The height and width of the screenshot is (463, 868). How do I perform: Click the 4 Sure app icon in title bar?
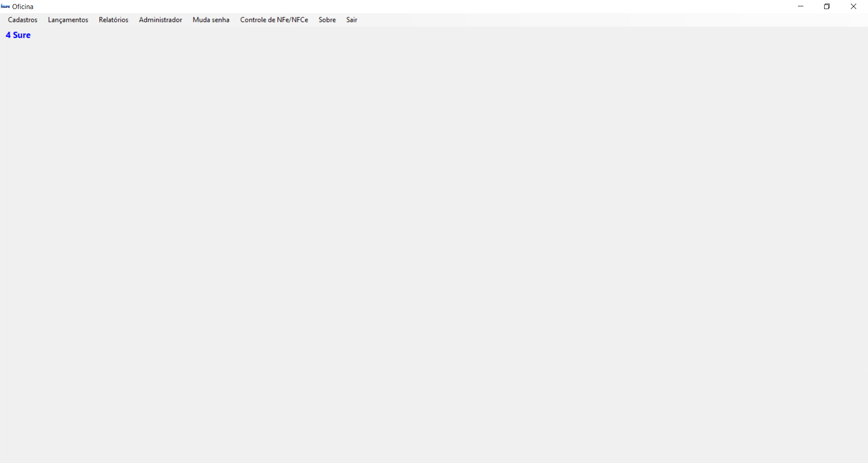[5, 6]
